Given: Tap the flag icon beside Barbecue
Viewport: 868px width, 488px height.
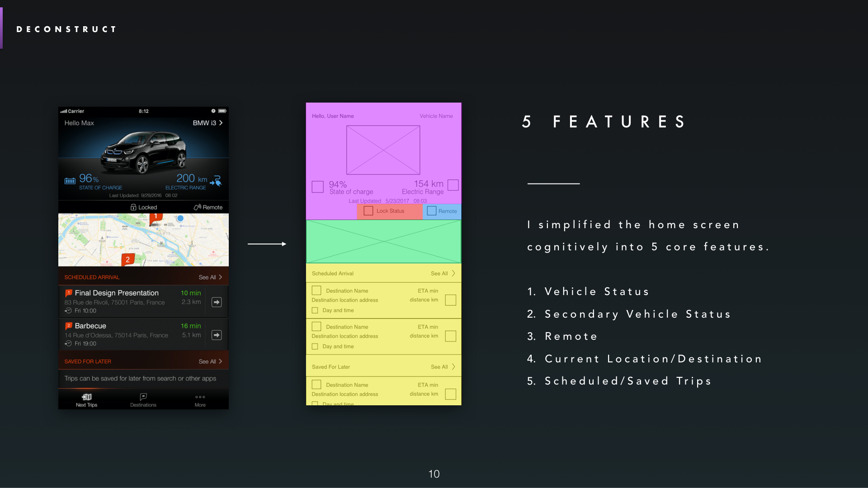Looking at the screenshot, I should (69, 326).
